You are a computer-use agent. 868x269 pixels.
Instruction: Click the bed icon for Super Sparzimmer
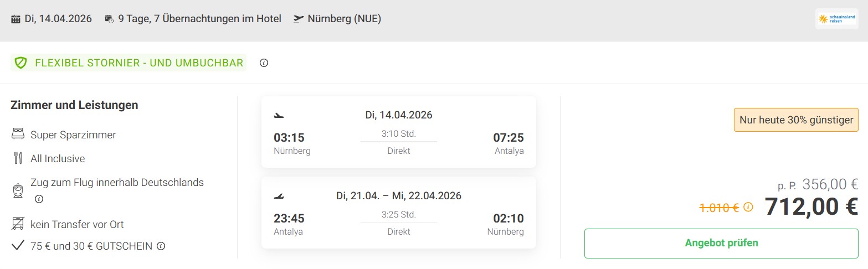[17, 134]
